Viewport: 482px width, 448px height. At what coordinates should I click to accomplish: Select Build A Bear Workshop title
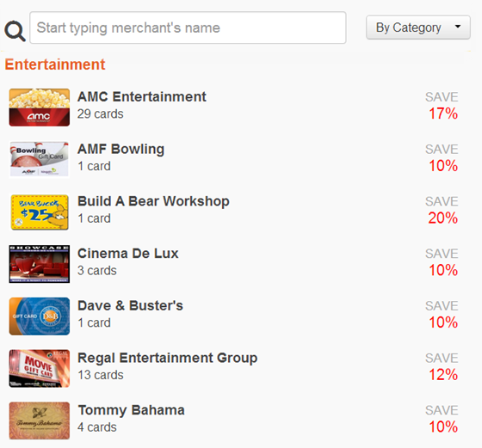(x=153, y=201)
